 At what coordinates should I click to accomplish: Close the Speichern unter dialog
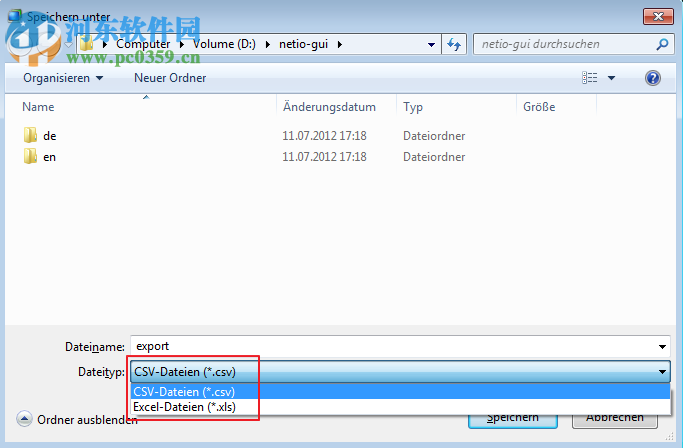point(658,17)
